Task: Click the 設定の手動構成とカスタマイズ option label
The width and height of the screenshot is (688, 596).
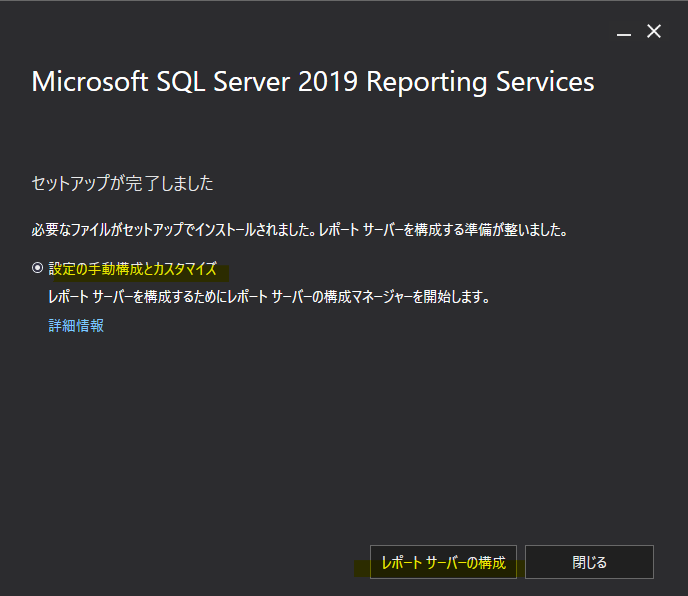Action: (132, 269)
